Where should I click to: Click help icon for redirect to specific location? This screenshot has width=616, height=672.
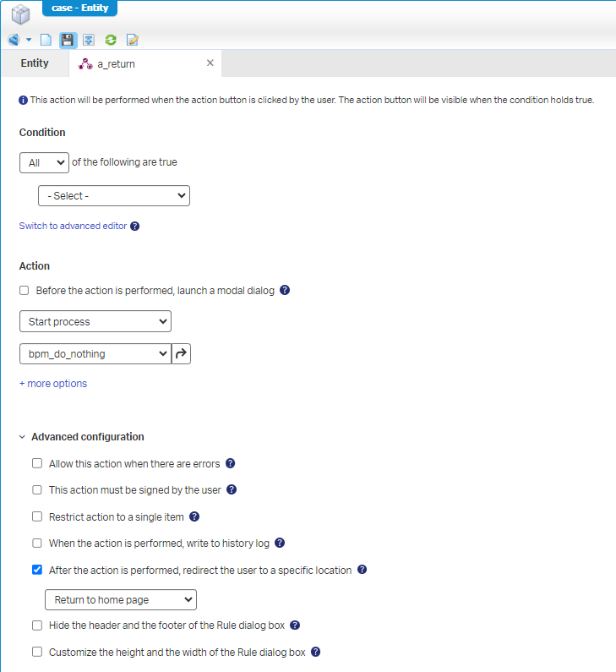pos(362,570)
